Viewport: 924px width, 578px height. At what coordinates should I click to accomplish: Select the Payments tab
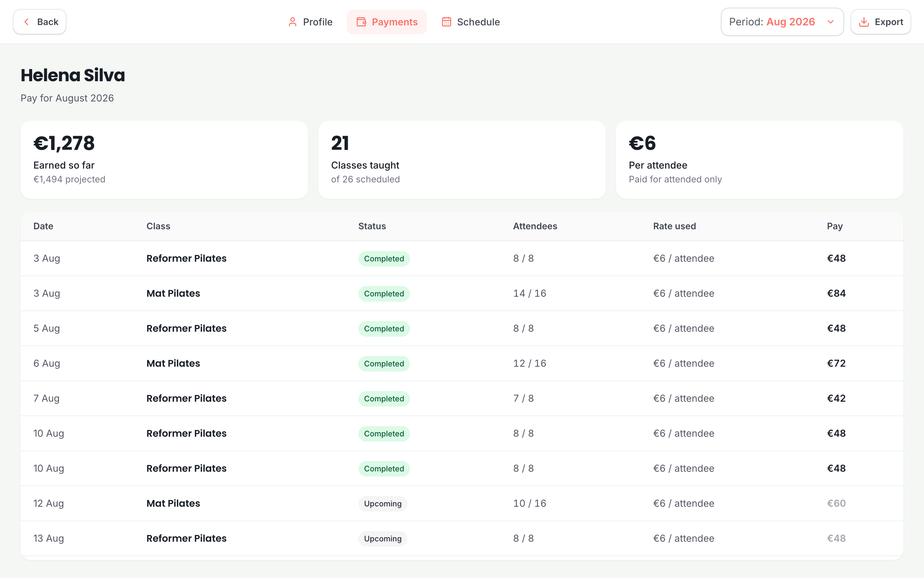click(387, 22)
